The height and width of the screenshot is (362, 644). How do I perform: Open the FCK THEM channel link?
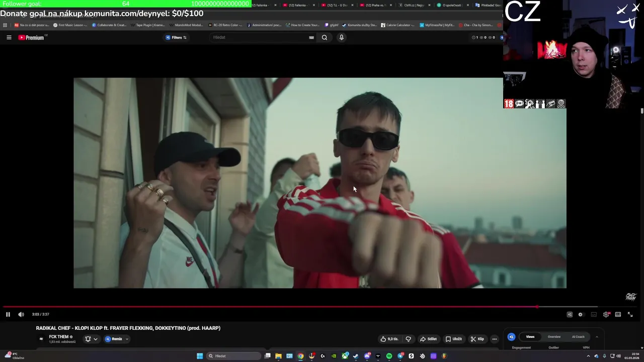tap(59, 337)
